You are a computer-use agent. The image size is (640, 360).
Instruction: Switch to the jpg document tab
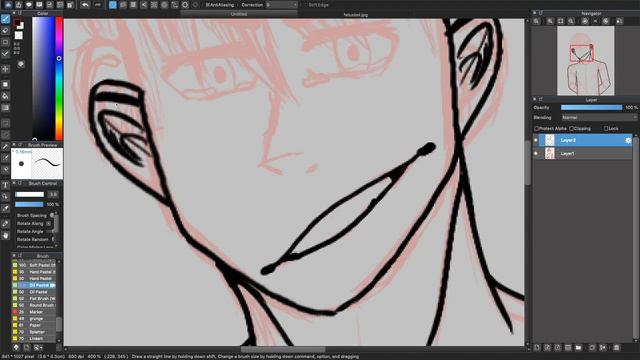point(355,15)
